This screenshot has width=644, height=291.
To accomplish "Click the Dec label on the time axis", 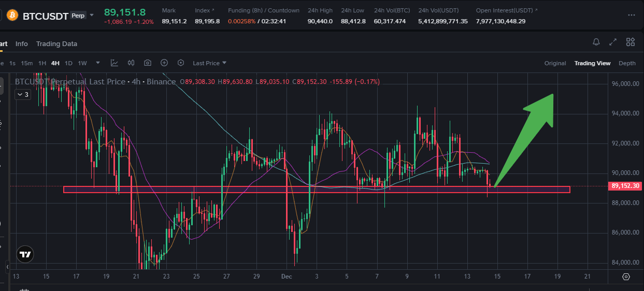I will (286, 277).
